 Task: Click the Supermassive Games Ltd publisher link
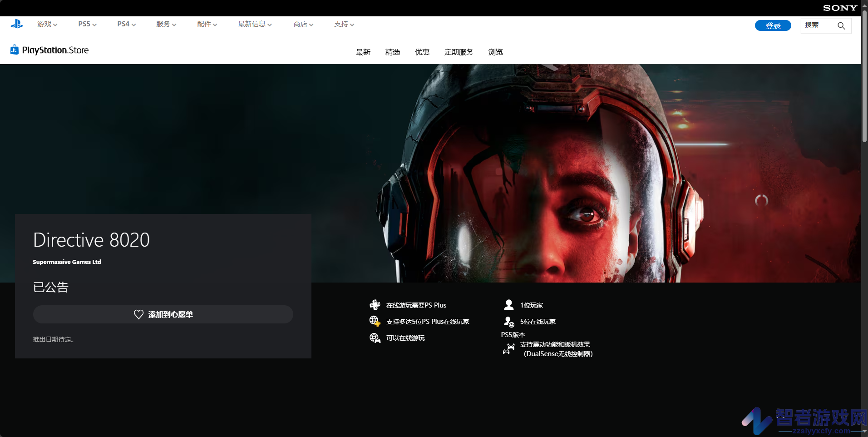coord(67,262)
